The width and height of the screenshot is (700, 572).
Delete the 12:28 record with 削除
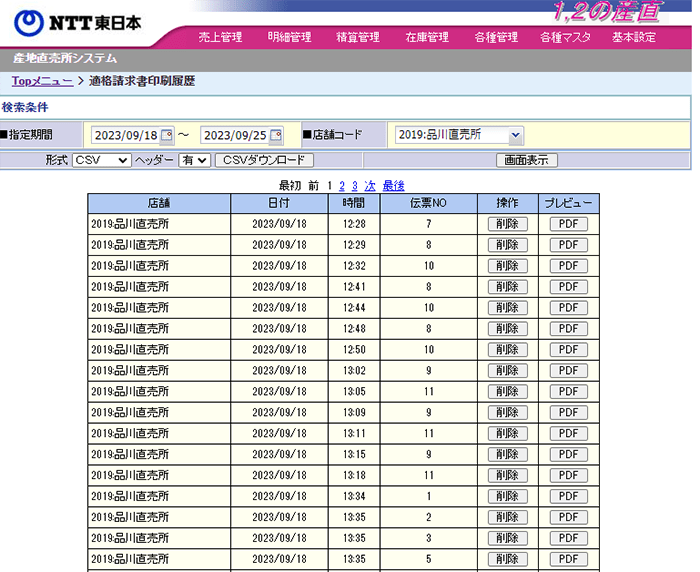(507, 224)
